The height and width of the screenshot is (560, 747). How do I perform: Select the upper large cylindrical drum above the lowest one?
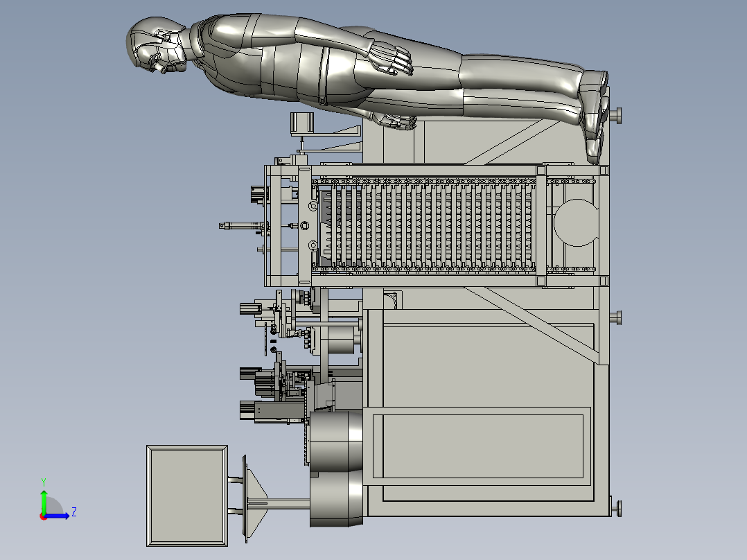coord(336,441)
